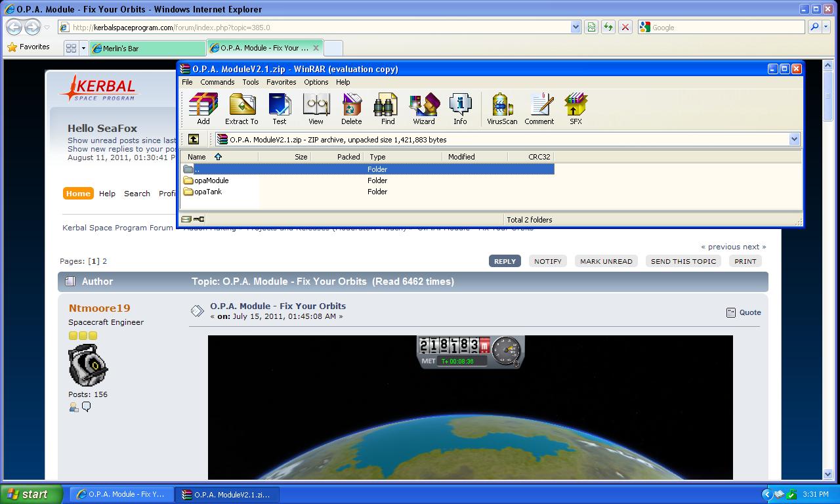Select the opaModule folder row
Image resolution: width=840 pixels, height=504 pixels.
[367, 180]
